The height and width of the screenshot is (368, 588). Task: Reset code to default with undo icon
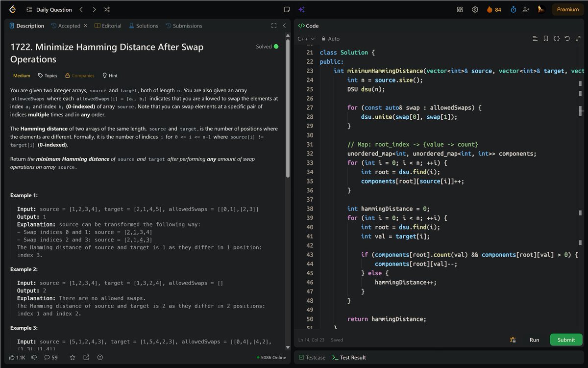[567, 39]
